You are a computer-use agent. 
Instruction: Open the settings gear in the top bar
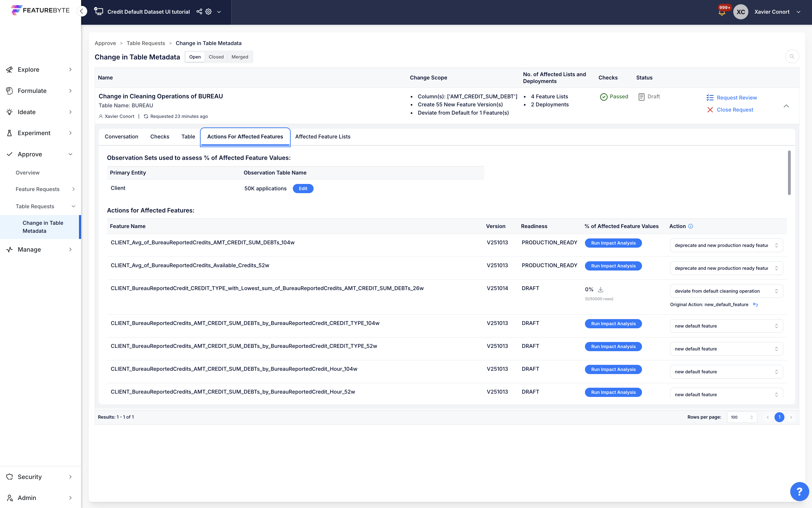click(209, 12)
